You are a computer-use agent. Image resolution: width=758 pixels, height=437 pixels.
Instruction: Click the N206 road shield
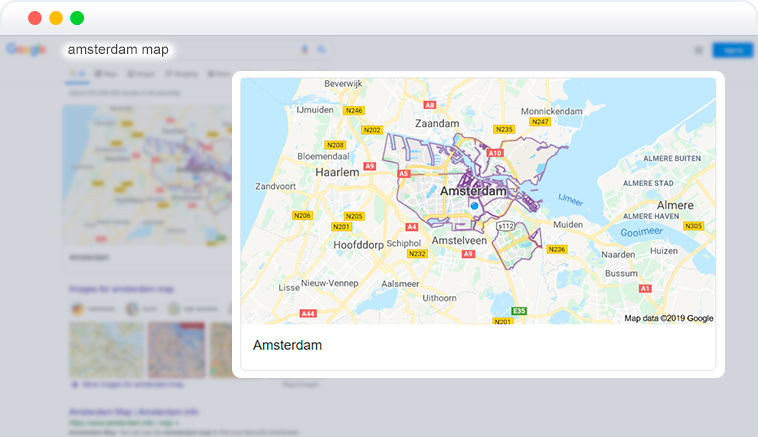coord(303,215)
